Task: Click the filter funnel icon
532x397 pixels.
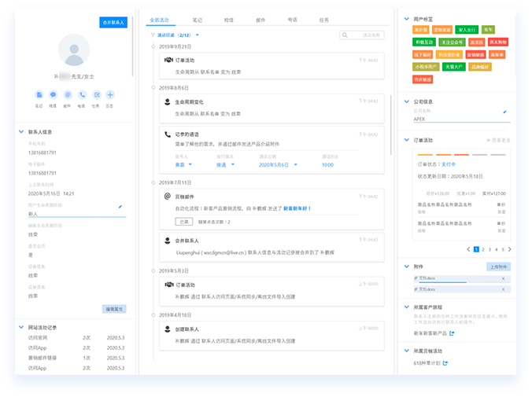Action: (153, 35)
